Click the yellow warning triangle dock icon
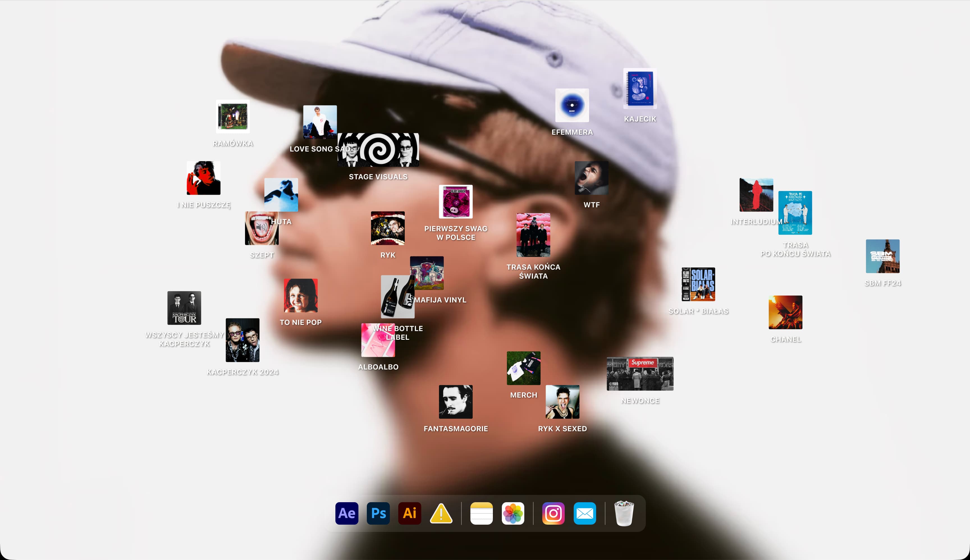This screenshot has height=560, width=970. pos(441,513)
